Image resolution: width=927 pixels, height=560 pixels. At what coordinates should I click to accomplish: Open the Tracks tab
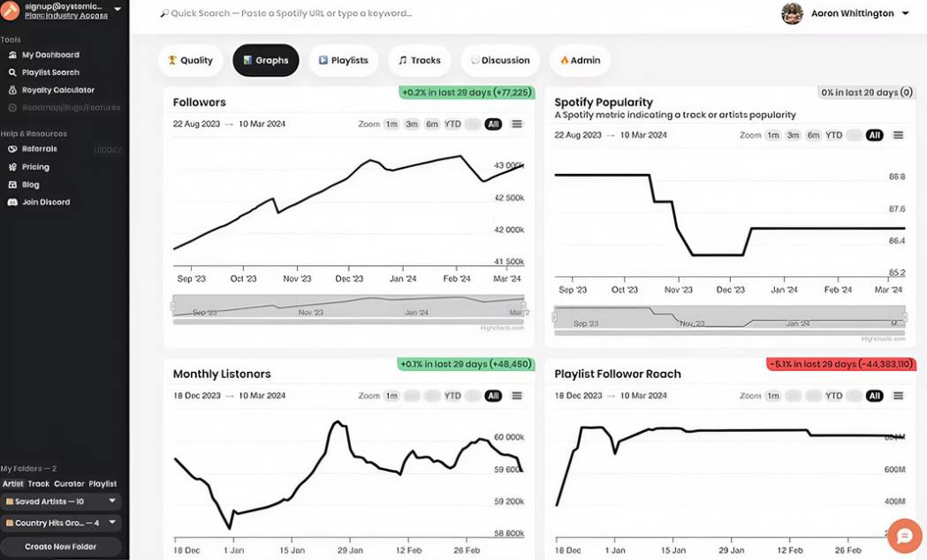point(419,60)
